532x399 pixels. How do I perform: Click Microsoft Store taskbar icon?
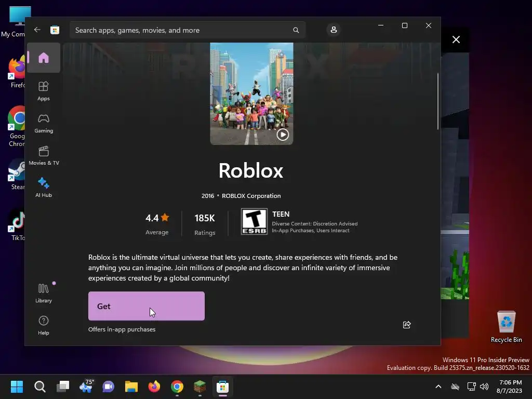pos(222,387)
